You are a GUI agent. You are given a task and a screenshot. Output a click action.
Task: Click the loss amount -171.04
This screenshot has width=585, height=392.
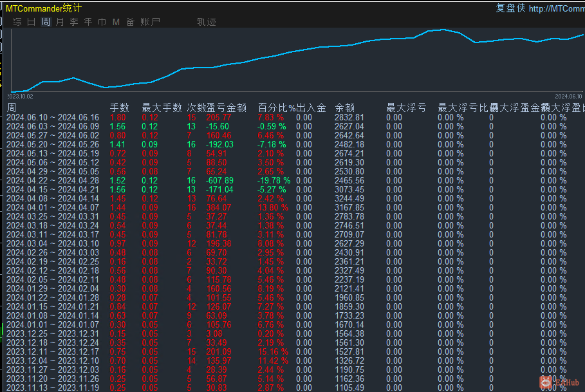(x=219, y=189)
